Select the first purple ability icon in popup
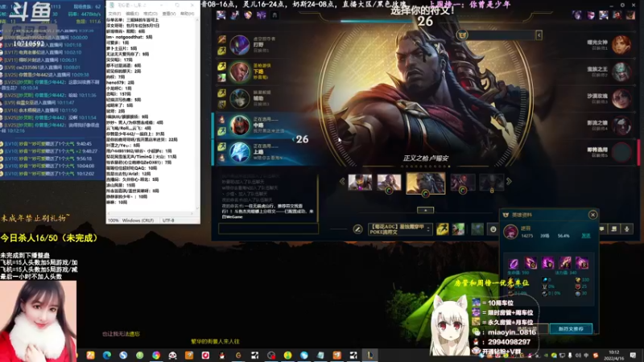 514,263
